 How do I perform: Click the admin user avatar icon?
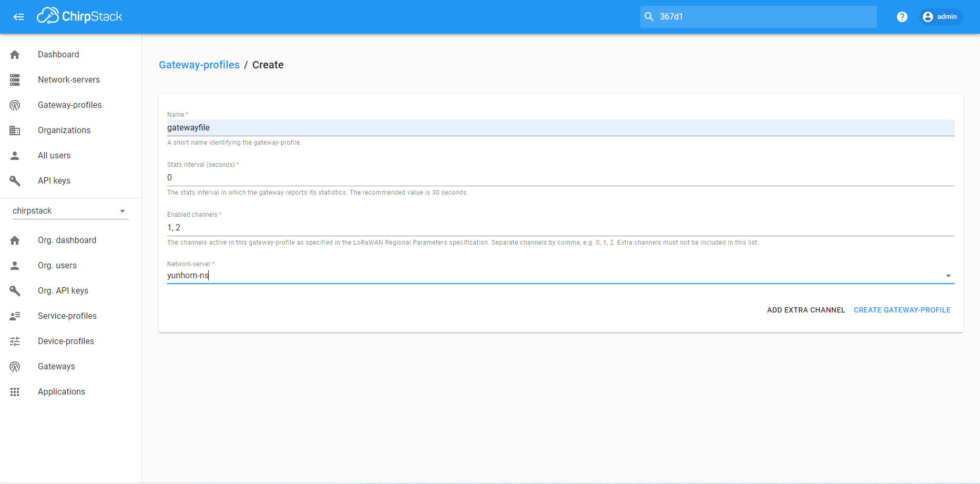click(928, 17)
